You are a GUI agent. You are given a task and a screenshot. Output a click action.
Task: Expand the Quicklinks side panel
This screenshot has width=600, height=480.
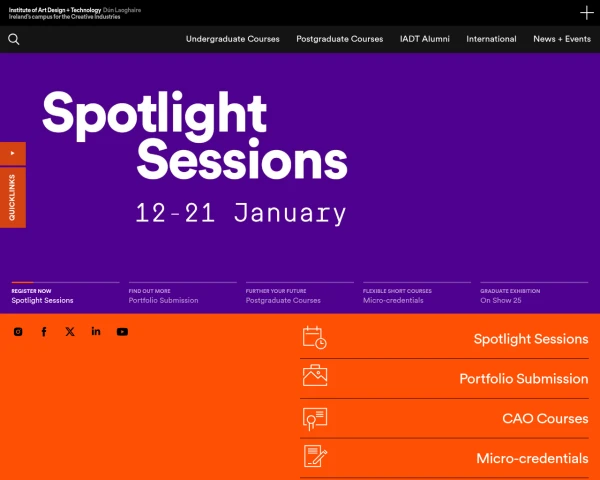pos(12,198)
